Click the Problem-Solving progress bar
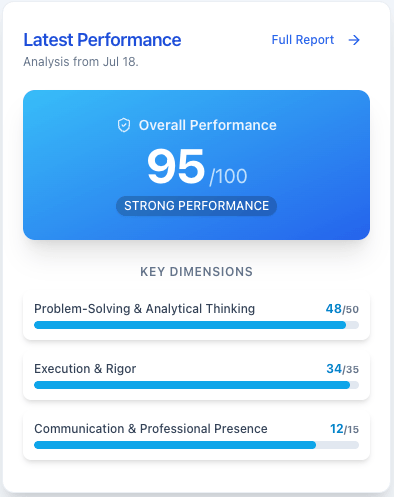The image size is (394, 497). (x=196, y=325)
